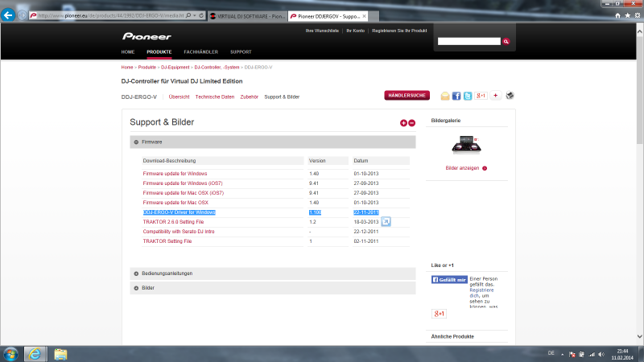Collapse the Firmware section

[273, 142]
